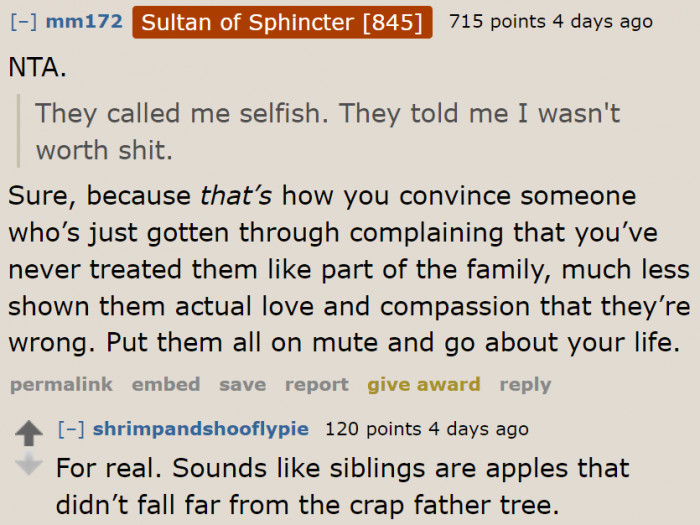Collapse shrimpandshooflypie's reply
Image resolution: width=700 pixels, height=525 pixels.
point(70,430)
